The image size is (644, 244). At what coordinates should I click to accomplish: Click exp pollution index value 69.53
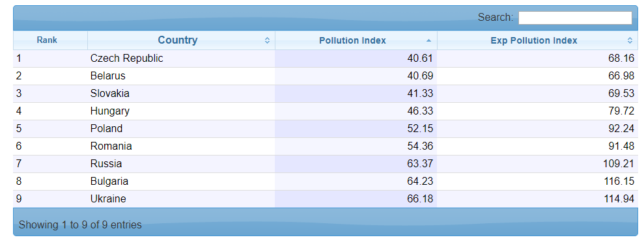[x=621, y=94]
